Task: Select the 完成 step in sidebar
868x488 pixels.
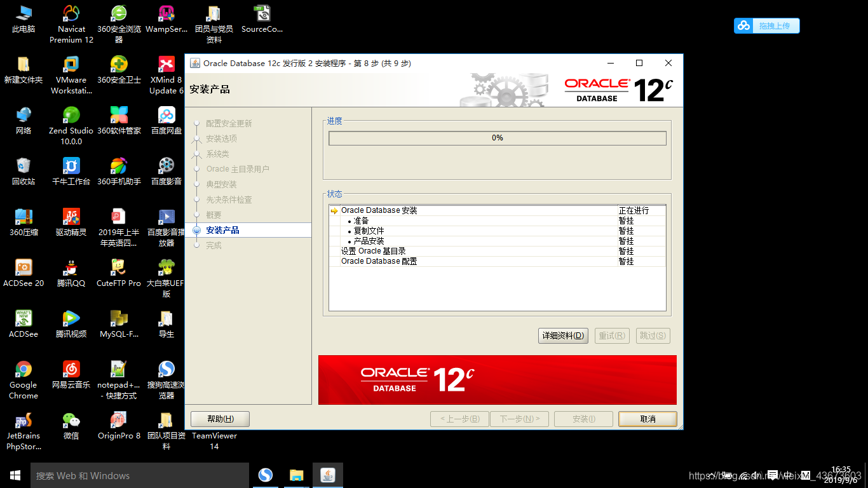Action: click(x=214, y=245)
